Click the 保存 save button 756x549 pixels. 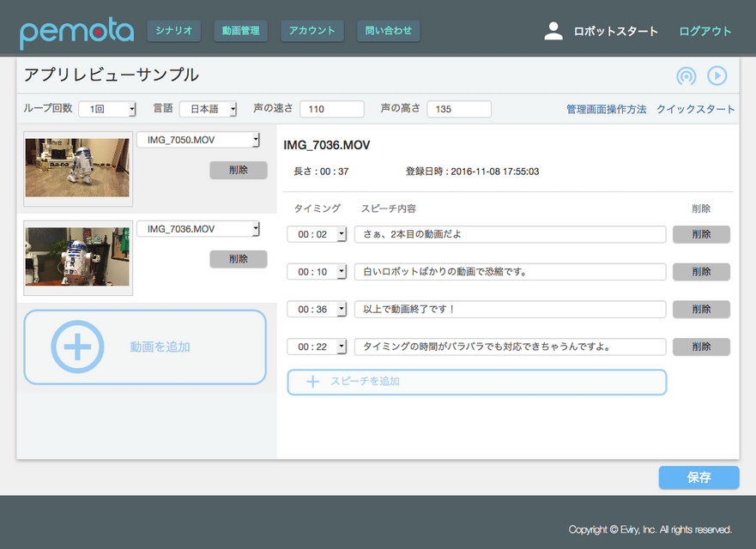(x=699, y=478)
